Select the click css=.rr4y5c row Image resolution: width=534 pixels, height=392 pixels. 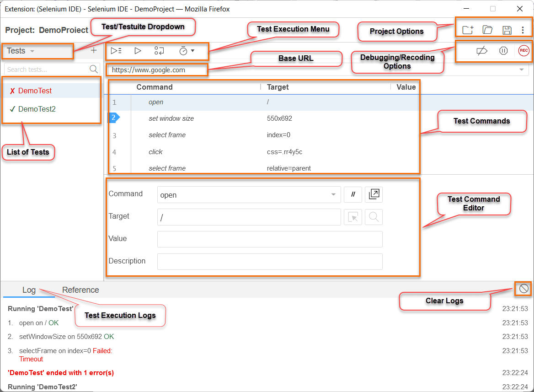coord(264,152)
